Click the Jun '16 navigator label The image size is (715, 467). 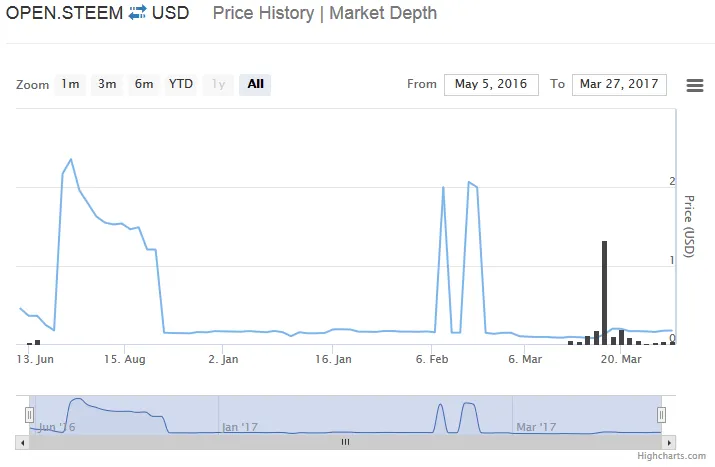[x=57, y=427]
